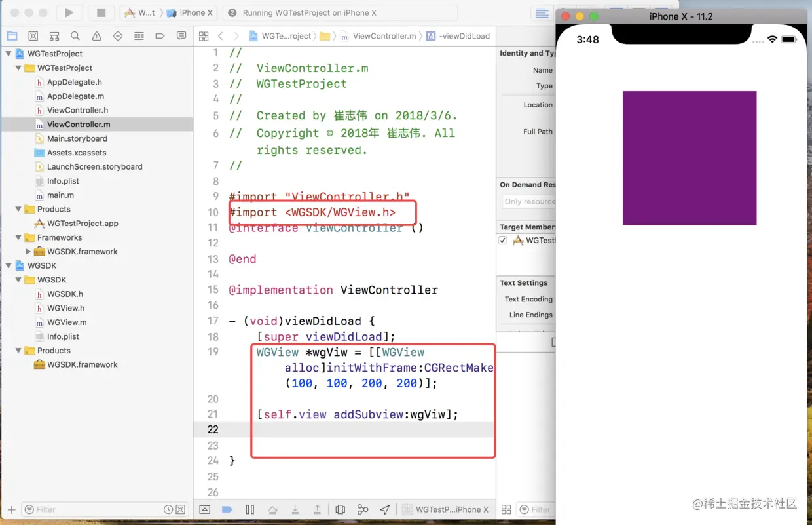Click Step out debug icon

318,509
